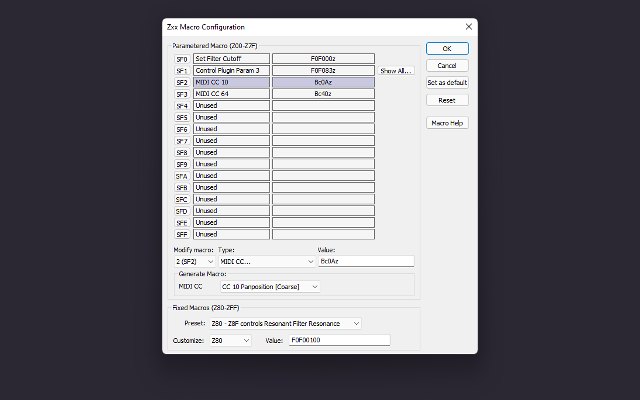
Task: Click the Unused name field in SF8 row
Action: 231,152
